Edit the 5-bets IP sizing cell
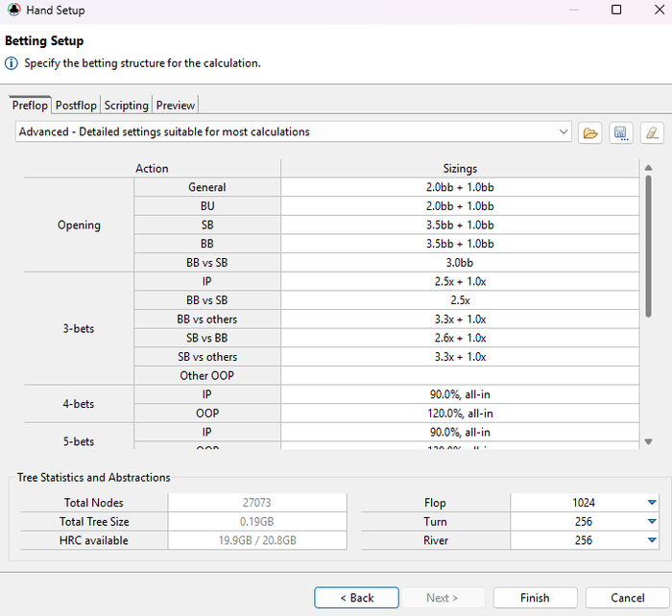The height and width of the screenshot is (616, 672). (460, 432)
